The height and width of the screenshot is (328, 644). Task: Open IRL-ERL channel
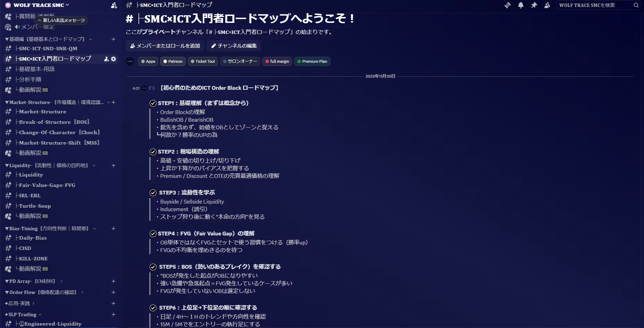pyautogui.click(x=60, y=196)
